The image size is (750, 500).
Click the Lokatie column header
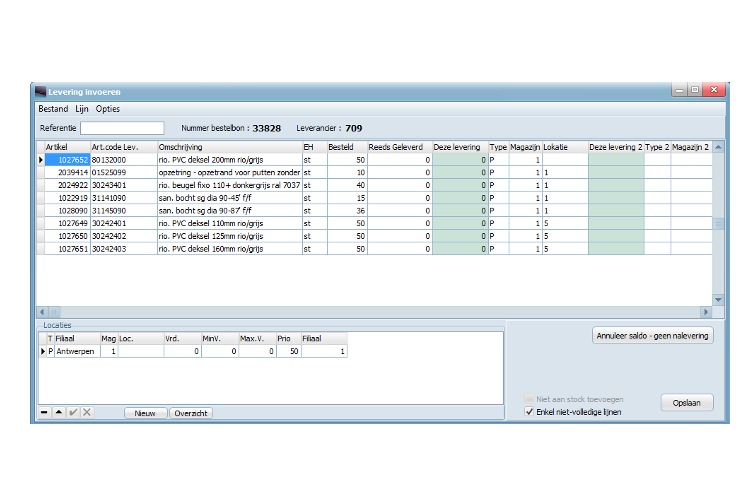pyautogui.click(x=565, y=147)
